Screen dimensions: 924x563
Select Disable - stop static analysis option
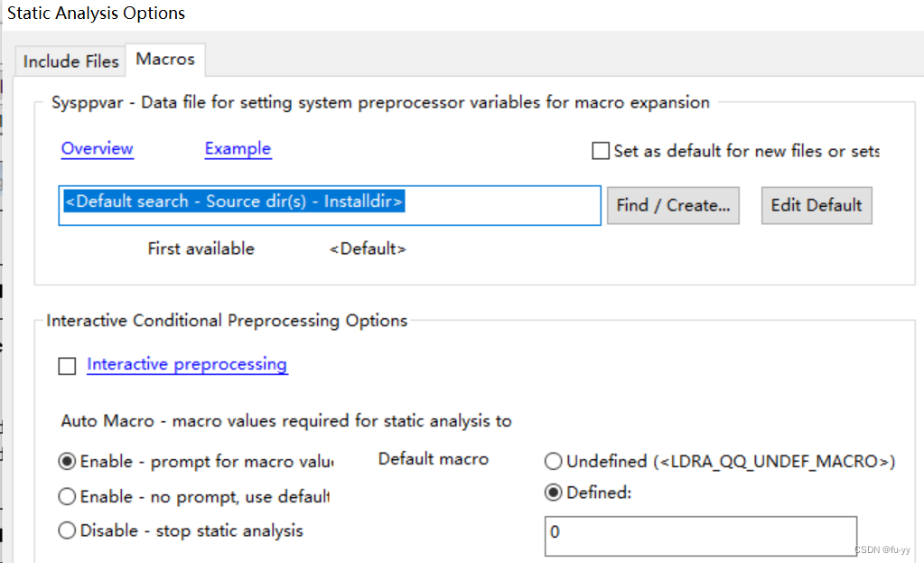pos(67,530)
